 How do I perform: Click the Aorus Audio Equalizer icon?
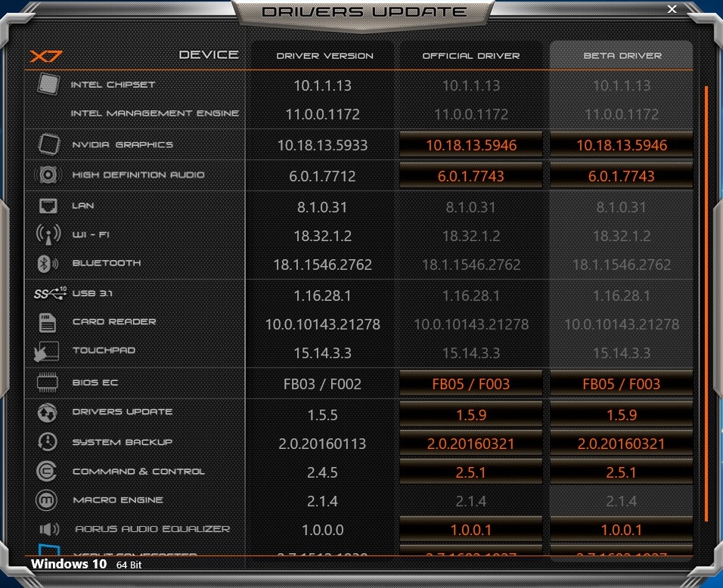(49, 529)
